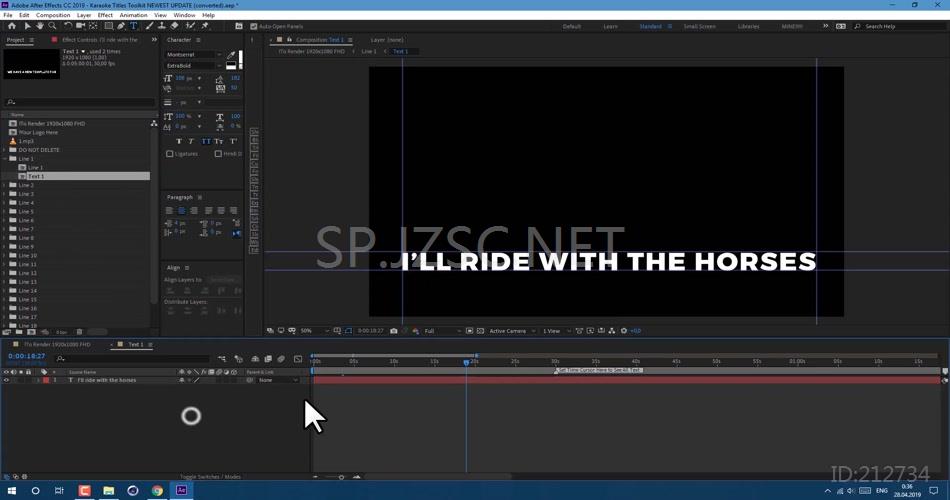Toggle the Ligatures checkbox

170,154
